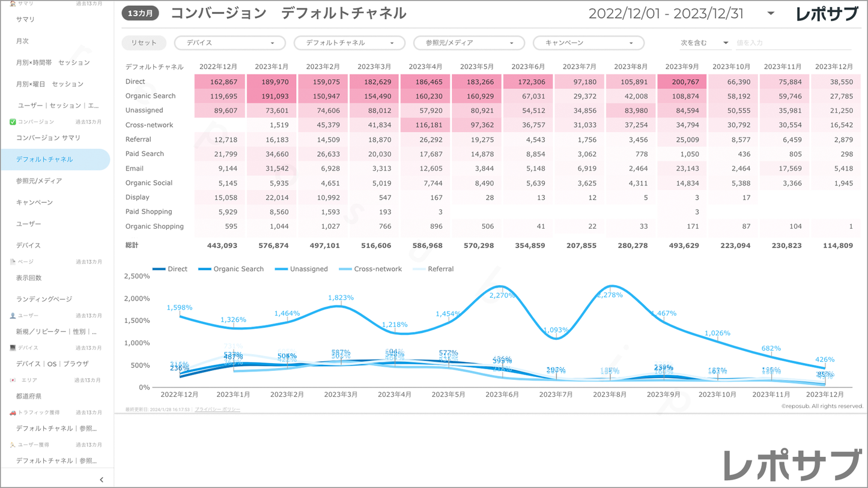Collapse the sidebar with the left chevron

click(102, 480)
